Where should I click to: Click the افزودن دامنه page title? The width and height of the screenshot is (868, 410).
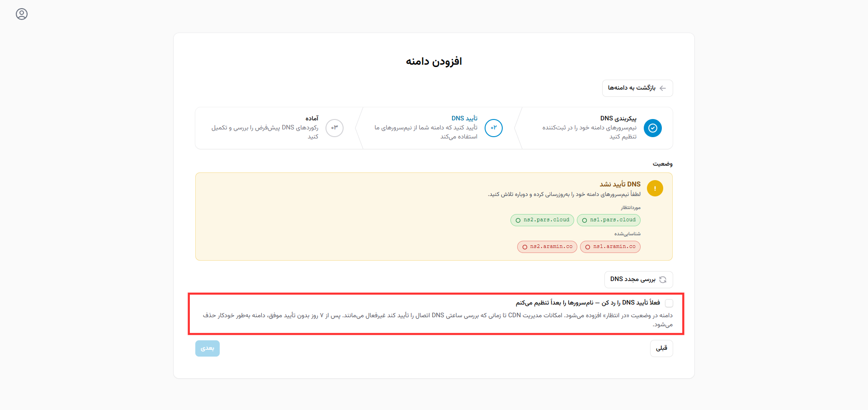[434, 61]
